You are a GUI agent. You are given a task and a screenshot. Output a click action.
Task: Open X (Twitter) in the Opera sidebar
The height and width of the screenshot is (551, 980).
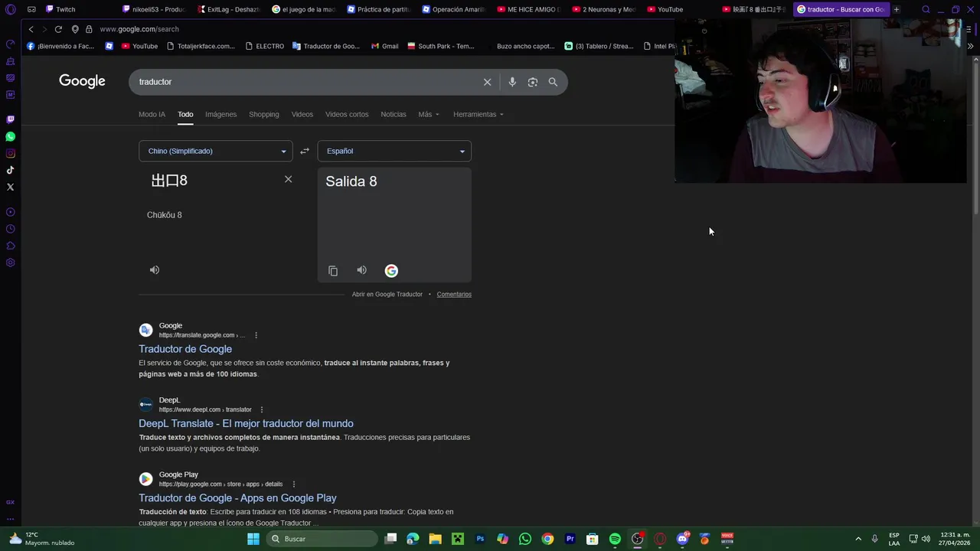click(x=10, y=187)
